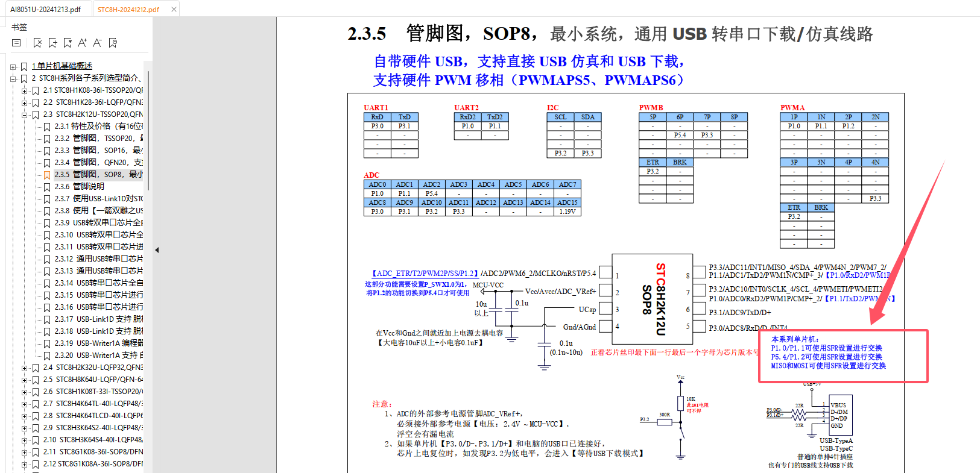980x473 pixels.
Task: Expand bookmark 2.6 STC8H1K08T-33I
Action: tap(24, 392)
